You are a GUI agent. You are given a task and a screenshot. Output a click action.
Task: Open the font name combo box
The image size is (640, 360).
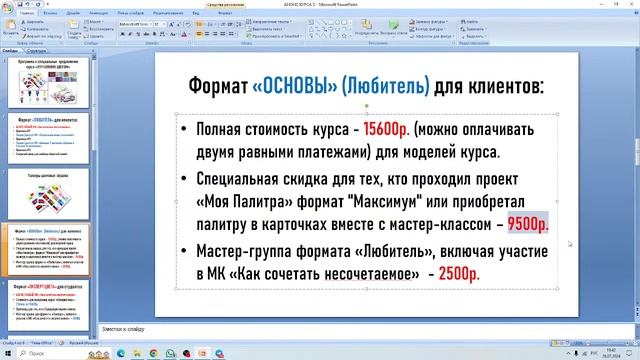[135, 24]
